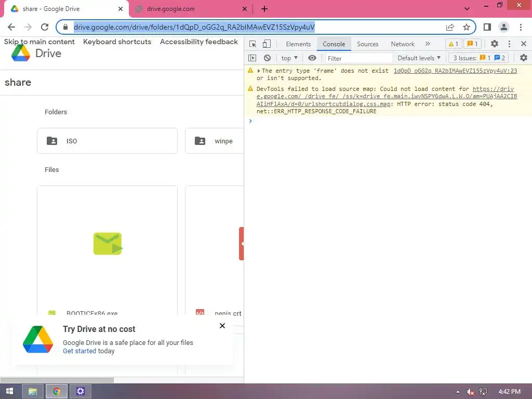This screenshot has width=532, height=399.
Task: Click the source link 1dQpD_oGG2q...:23
Action: (455, 71)
